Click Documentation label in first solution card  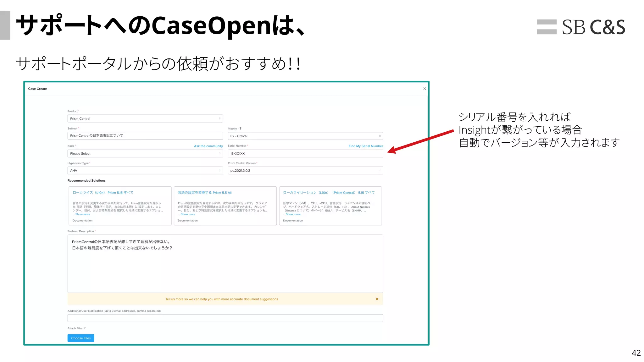click(x=82, y=221)
